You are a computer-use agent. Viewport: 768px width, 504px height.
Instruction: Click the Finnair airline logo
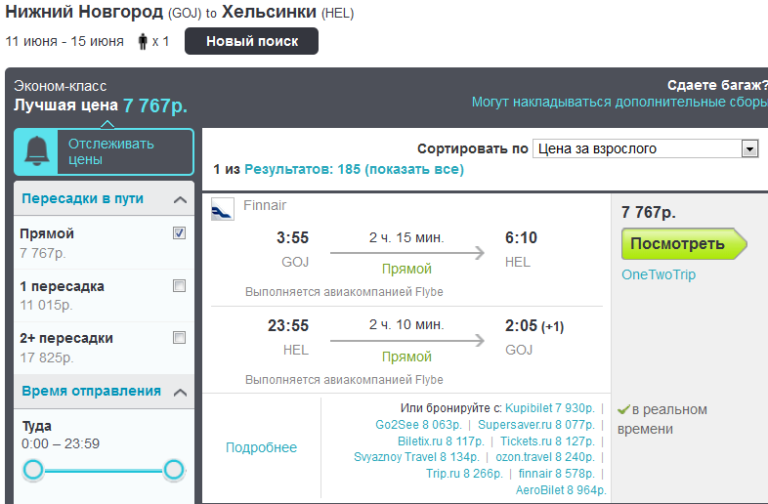(222, 208)
